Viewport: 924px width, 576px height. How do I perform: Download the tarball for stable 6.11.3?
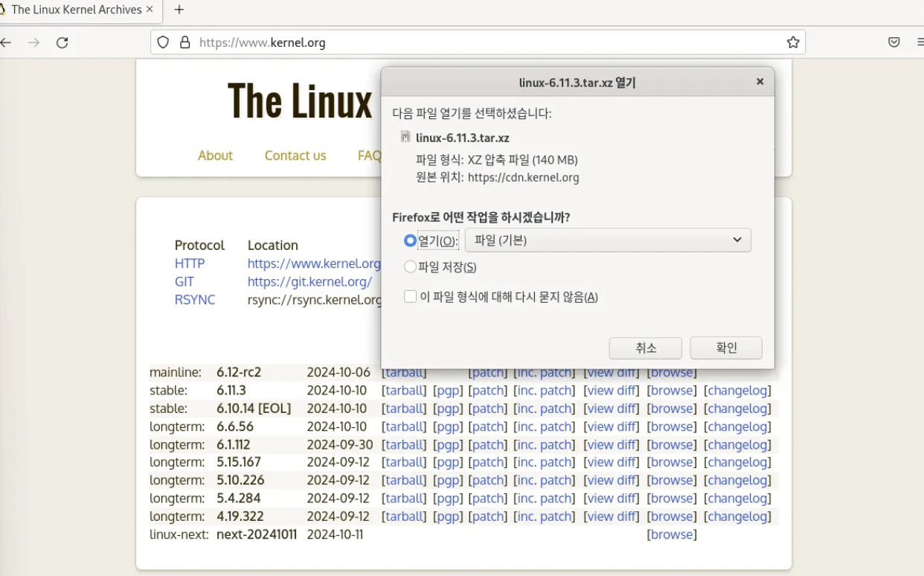point(405,391)
